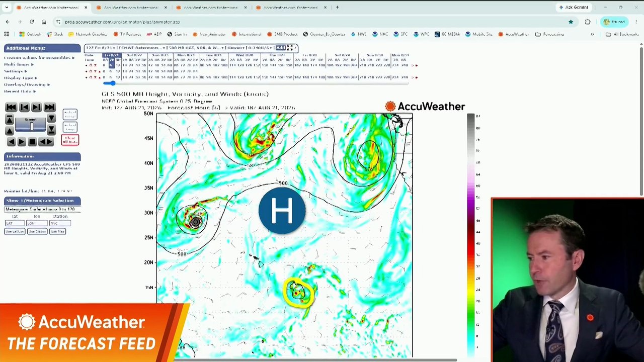Click the LAT input field
This screenshot has height=362, width=644.
click(15, 223)
